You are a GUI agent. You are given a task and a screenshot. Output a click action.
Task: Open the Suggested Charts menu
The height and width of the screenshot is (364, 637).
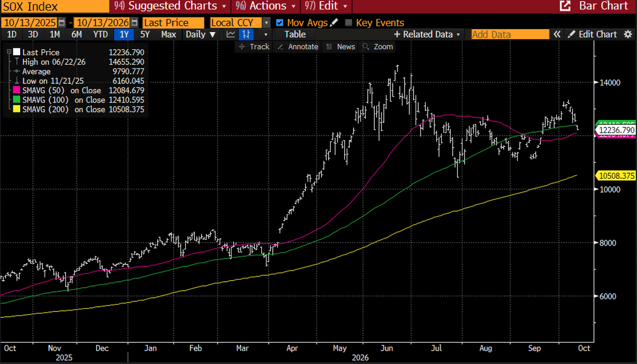(171, 6)
